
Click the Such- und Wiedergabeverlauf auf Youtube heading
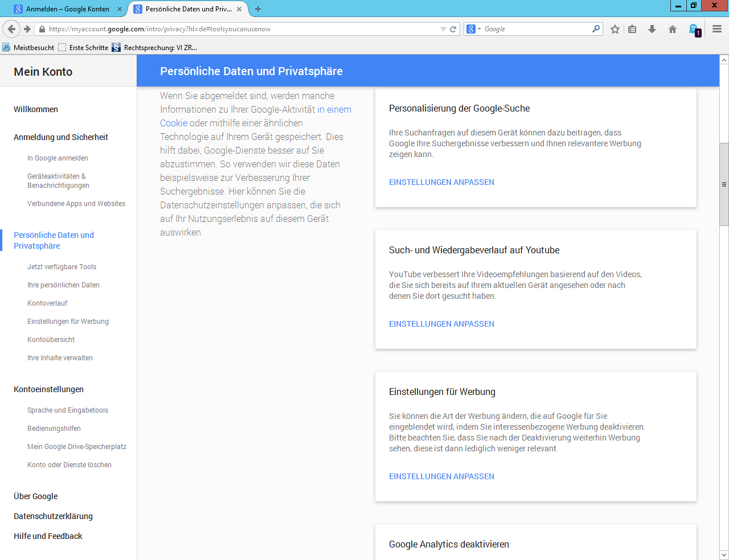pyautogui.click(x=474, y=250)
